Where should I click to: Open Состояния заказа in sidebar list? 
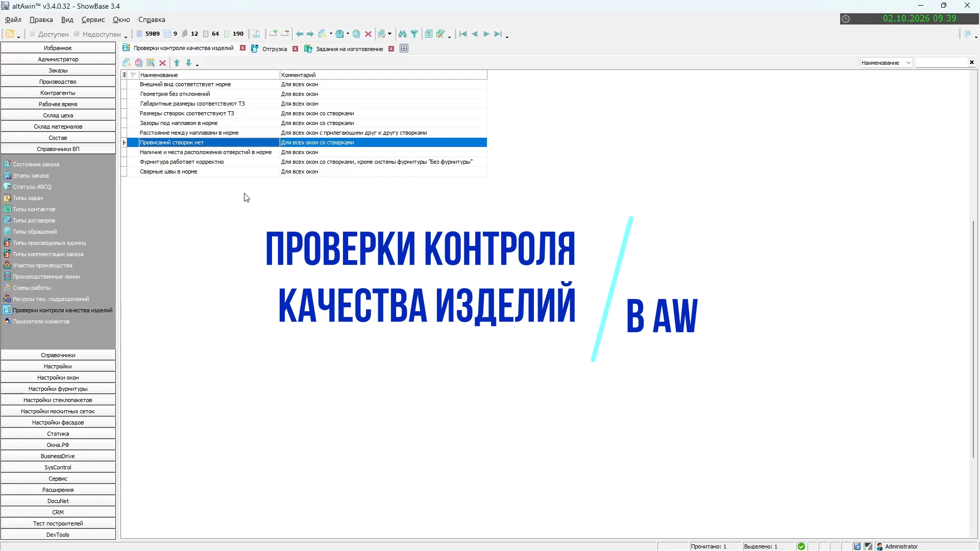(36, 164)
